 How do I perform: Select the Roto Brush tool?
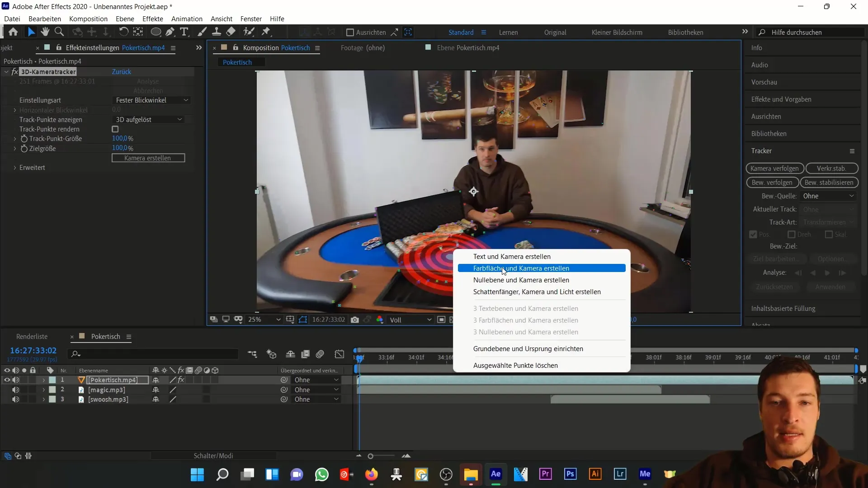pyautogui.click(x=249, y=32)
